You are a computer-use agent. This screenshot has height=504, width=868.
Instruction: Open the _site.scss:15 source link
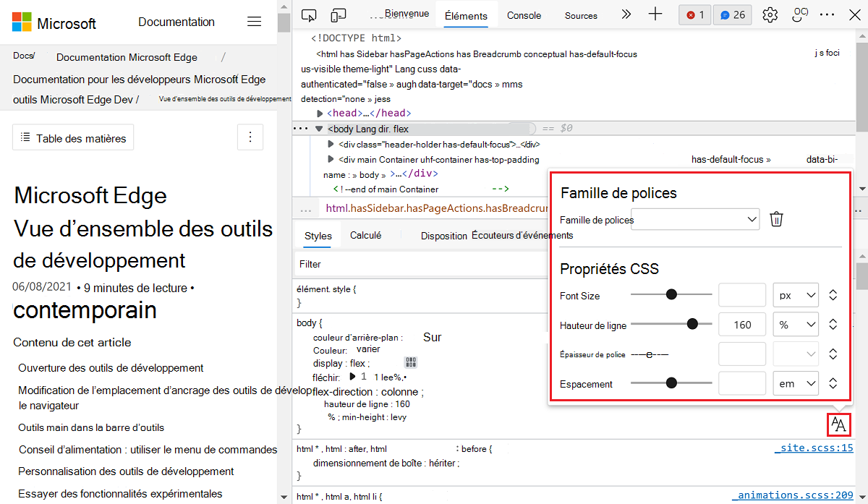[x=814, y=448]
